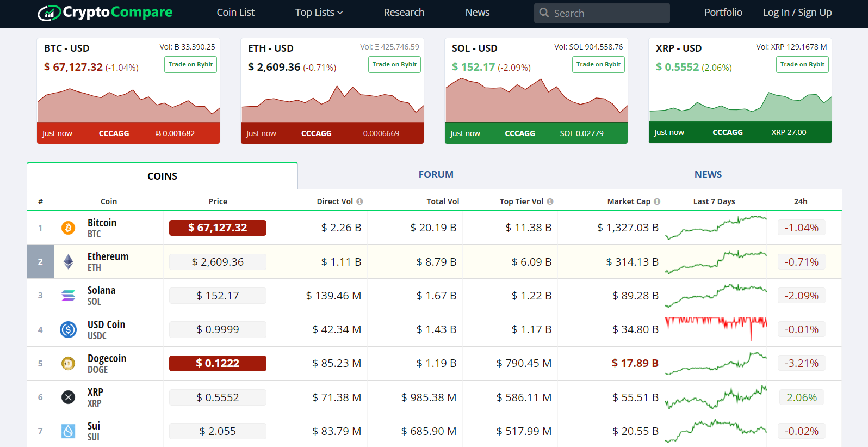Click the Ethereum coin name link
The width and height of the screenshot is (868, 447).
click(108, 256)
